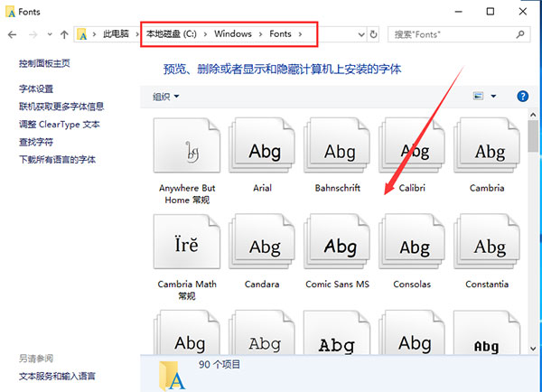Select the Candara font icon
The width and height of the screenshot is (542, 392).
click(x=262, y=241)
